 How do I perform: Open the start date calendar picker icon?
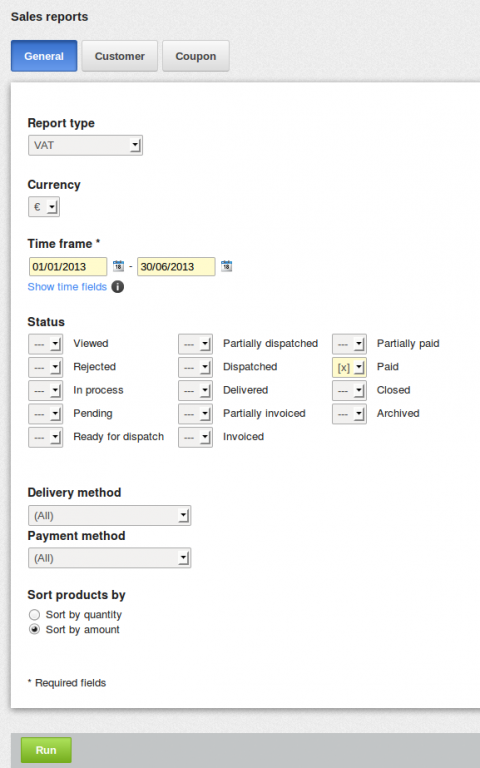click(118, 266)
